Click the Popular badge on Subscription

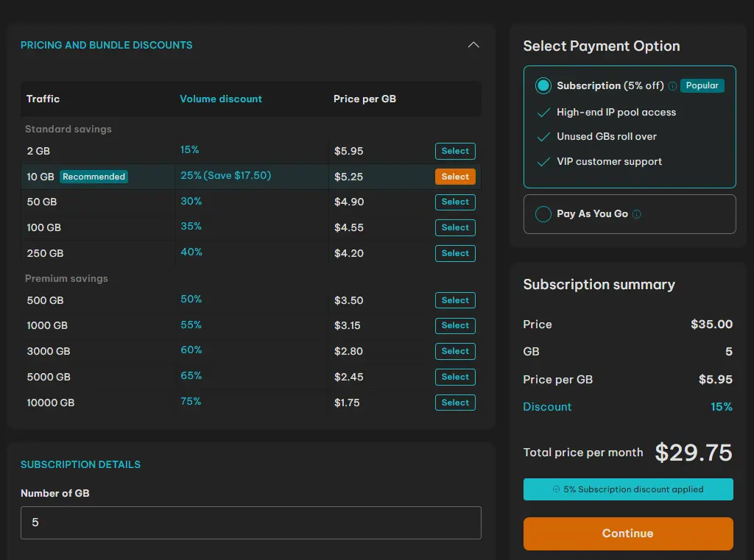(x=702, y=85)
